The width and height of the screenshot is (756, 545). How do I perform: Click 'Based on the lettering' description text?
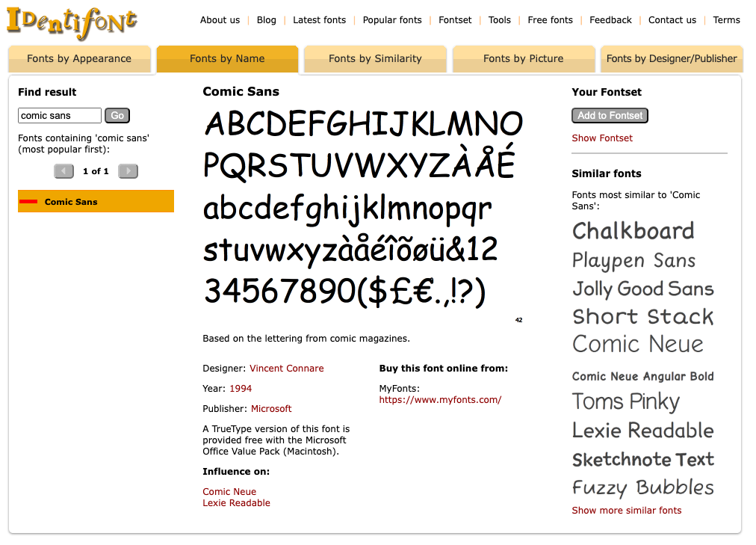tap(306, 339)
